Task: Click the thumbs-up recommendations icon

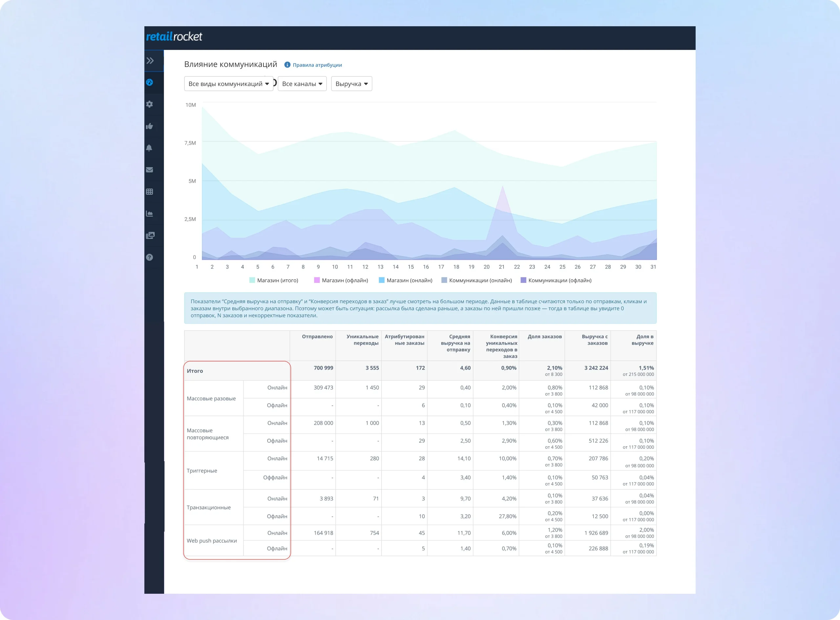Action: pyautogui.click(x=150, y=126)
